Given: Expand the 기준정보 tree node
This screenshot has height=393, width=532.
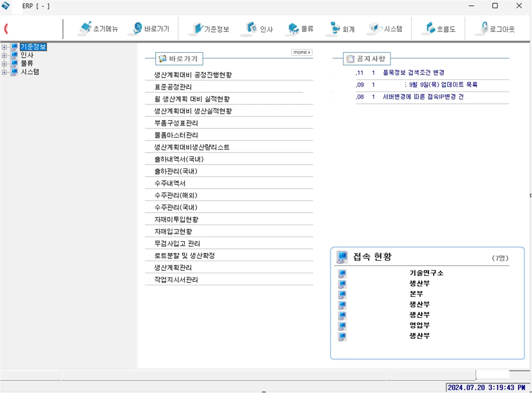Looking at the screenshot, I should (x=4, y=47).
